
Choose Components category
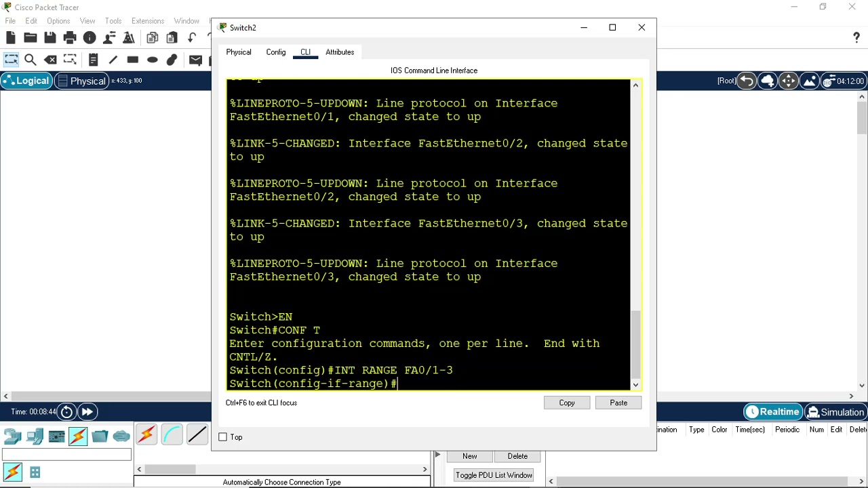tap(56, 436)
